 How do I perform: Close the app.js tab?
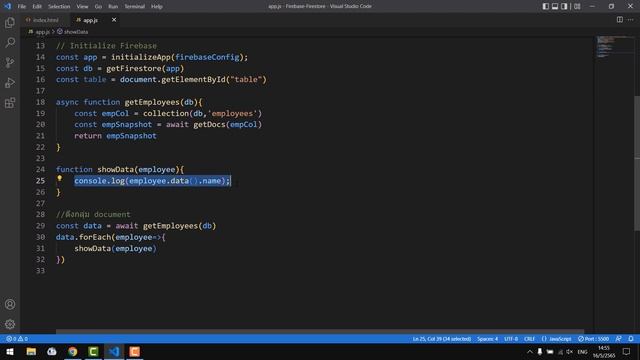pos(114,20)
